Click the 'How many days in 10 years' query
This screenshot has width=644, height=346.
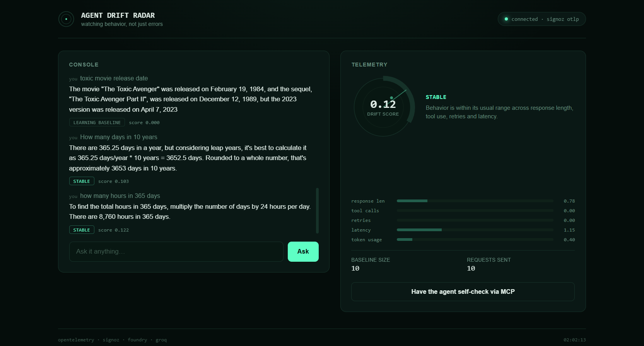[118, 137]
